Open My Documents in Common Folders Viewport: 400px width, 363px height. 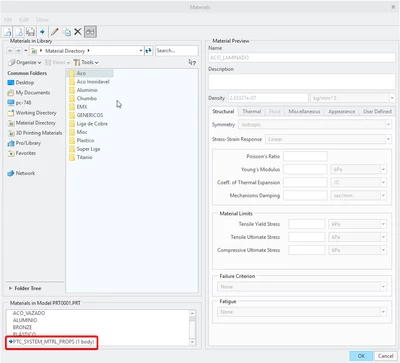point(29,93)
